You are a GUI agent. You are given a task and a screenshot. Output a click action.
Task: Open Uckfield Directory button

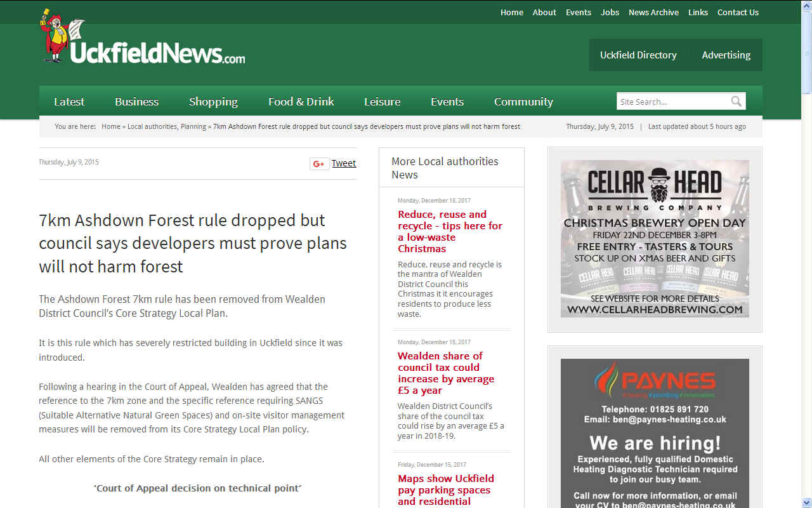click(x=638, y=55)
